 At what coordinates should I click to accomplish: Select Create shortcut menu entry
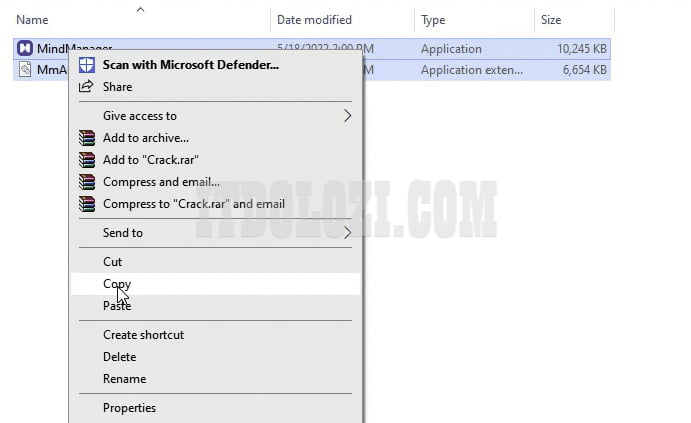(x=143, y=335)
